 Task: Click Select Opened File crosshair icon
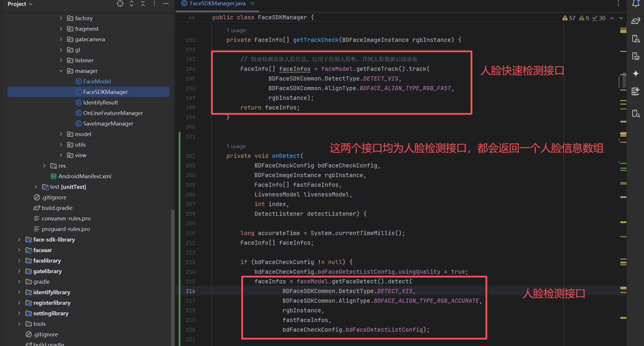point(120,4)
